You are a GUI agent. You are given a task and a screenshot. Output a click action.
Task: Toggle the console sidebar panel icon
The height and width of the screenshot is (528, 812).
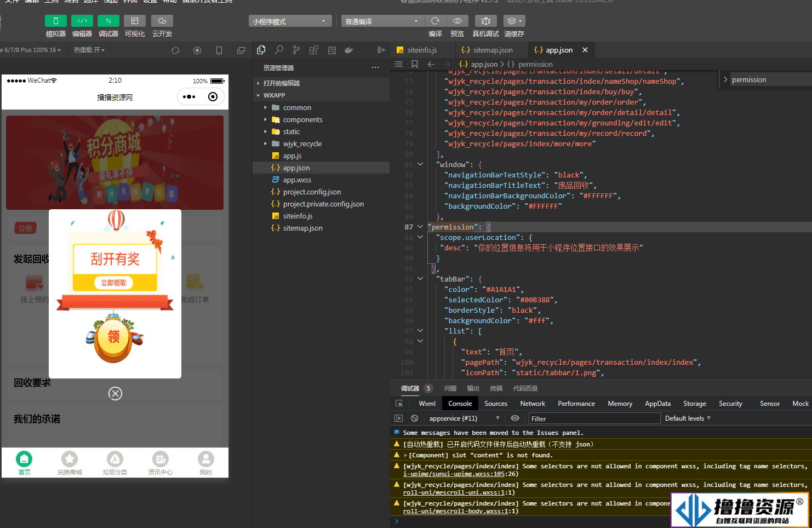[x=398, y=418]
